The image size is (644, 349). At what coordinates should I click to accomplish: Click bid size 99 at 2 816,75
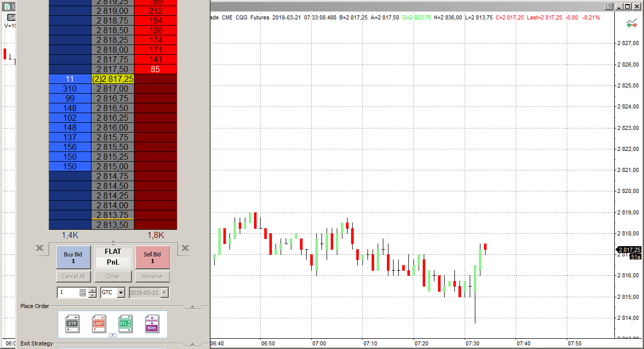pyautogui.click(x=70, y=99)
